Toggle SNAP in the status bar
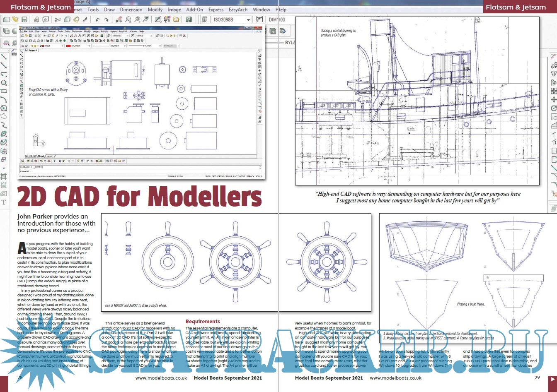This screenshot has height=392, width=557. [208, 177]
